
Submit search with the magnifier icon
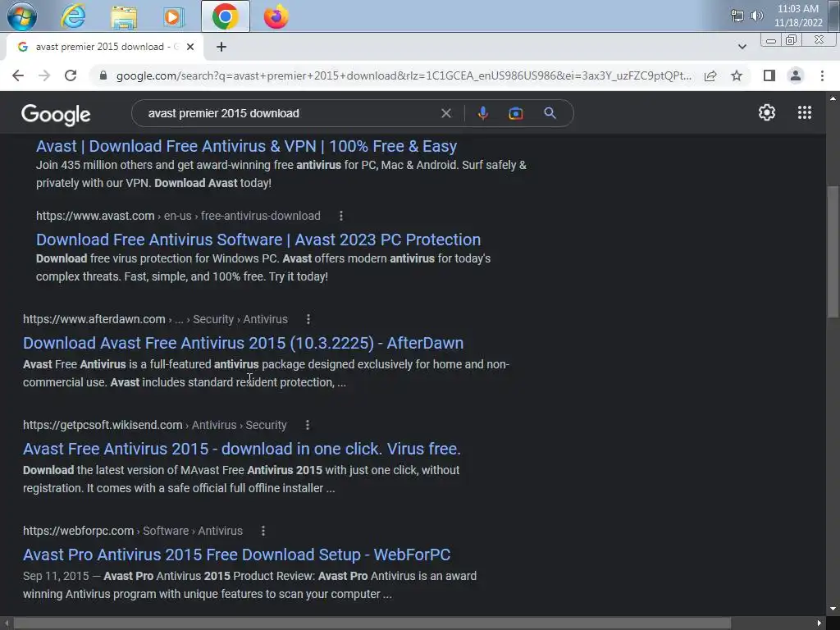[x=550, y=113]
